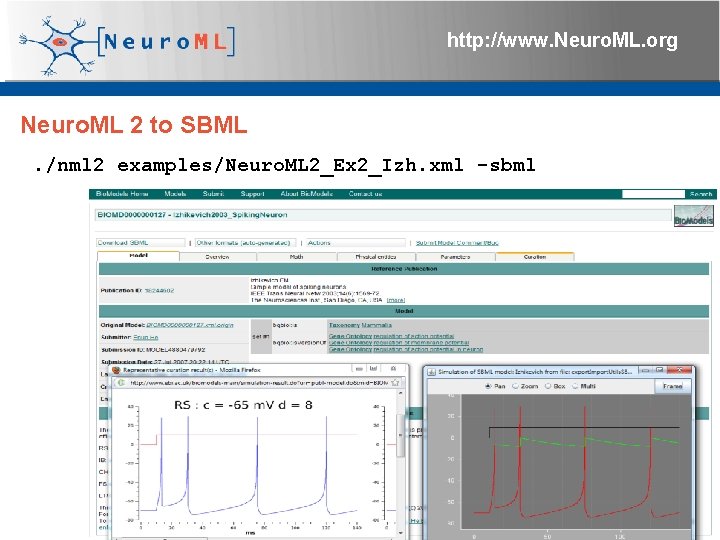Switch to the Math tab
Viewport: 720px width, 540px height.
point(297,257)
